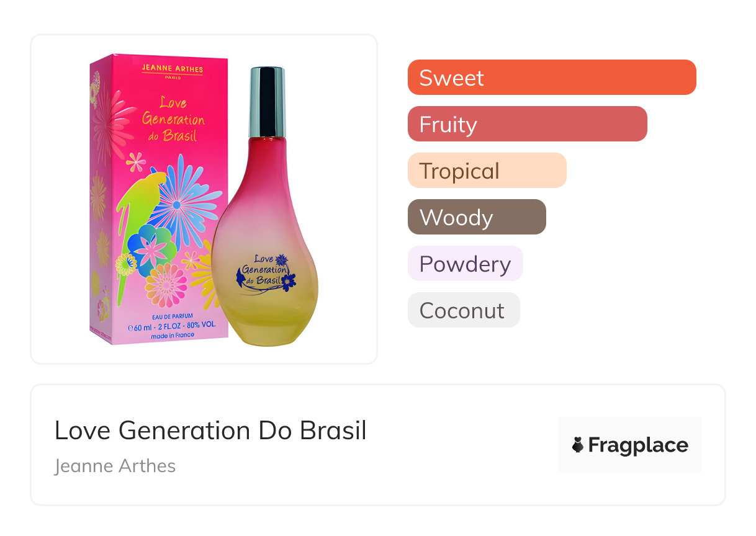Click the large blue flower on the box

coord(179,200)
